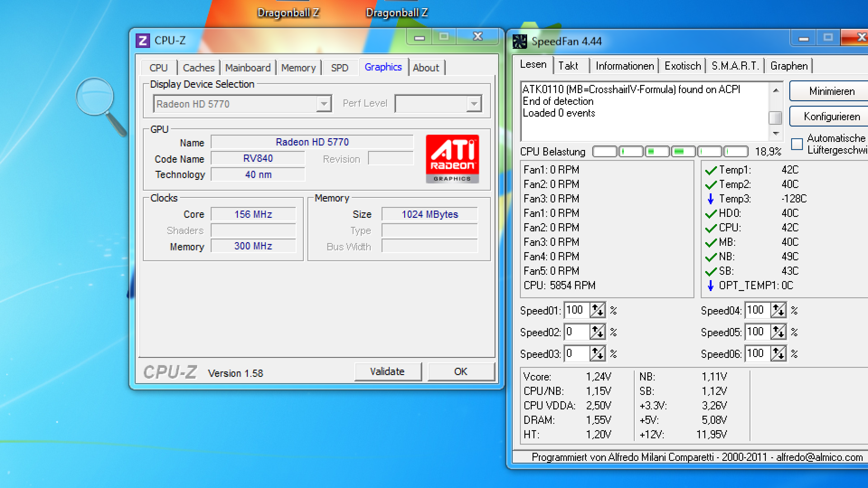Click the Temp3 blue down arrow icon

tap(711, 199)
